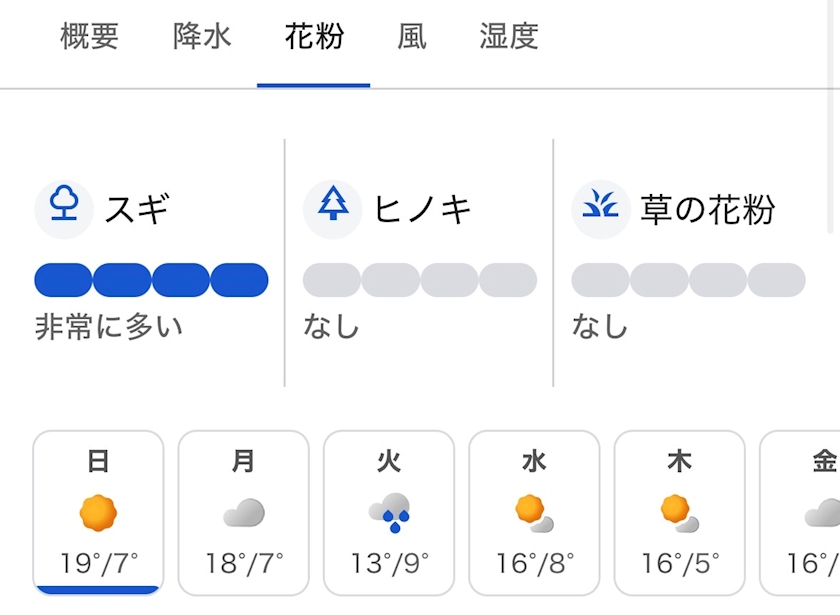Click the partly cloudy icon for 水 Wednesday
Viewport: 840px width, 615px height.
click(x=534, y=514)
